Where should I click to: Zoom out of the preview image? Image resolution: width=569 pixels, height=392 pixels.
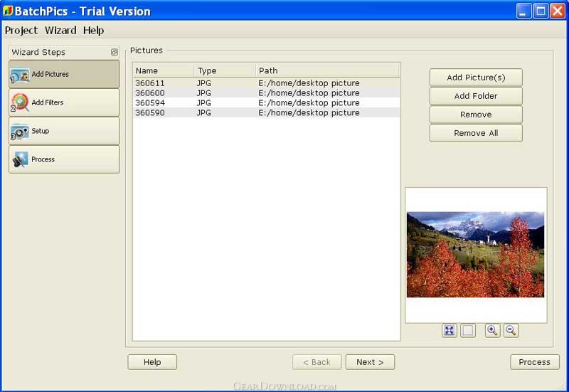coord(511,330)
